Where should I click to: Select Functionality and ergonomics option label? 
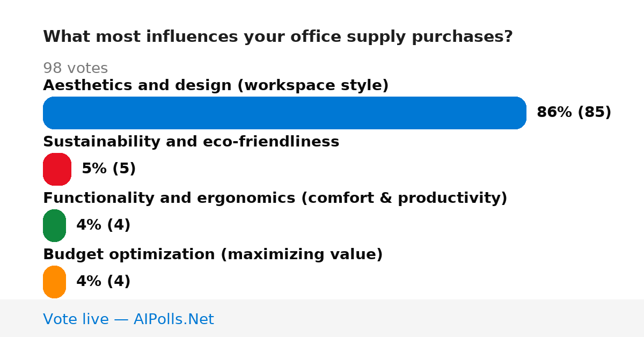(275, 198)
